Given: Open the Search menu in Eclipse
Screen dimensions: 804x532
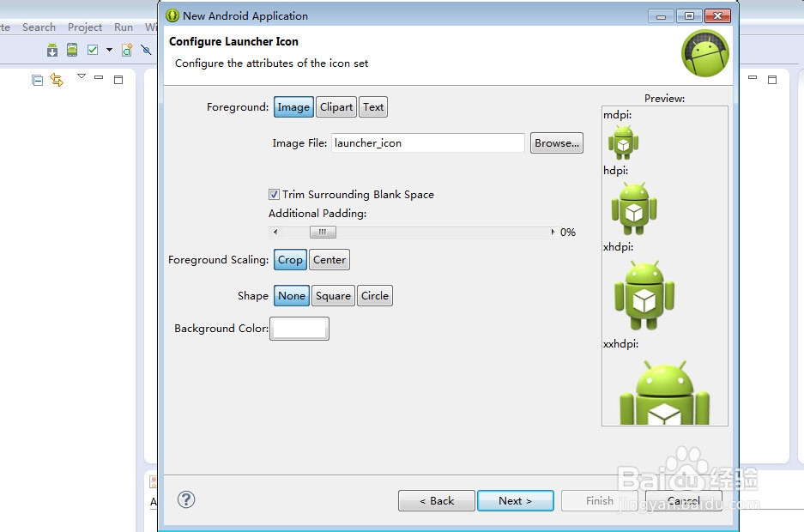Looking at the screenshot, I should point(39,27).
